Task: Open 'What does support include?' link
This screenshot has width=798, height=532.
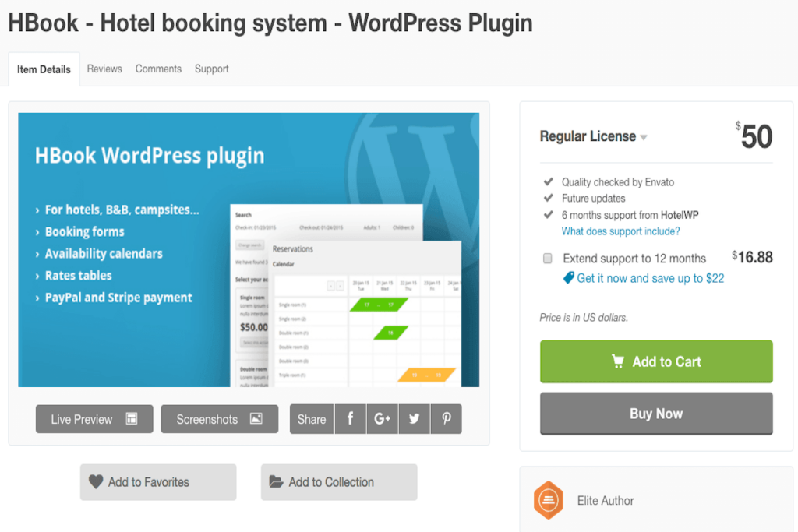Action: [x=621, y=231]
